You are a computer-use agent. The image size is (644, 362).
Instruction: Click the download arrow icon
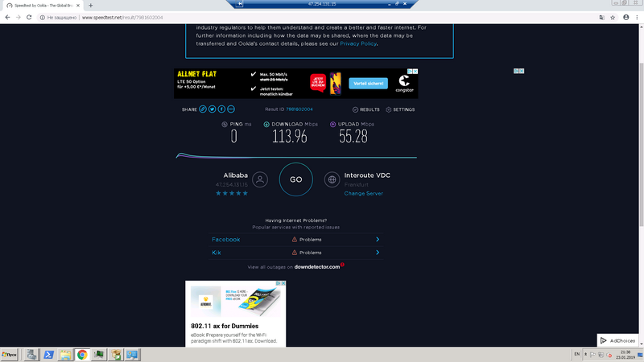click(x=266, y=125)
